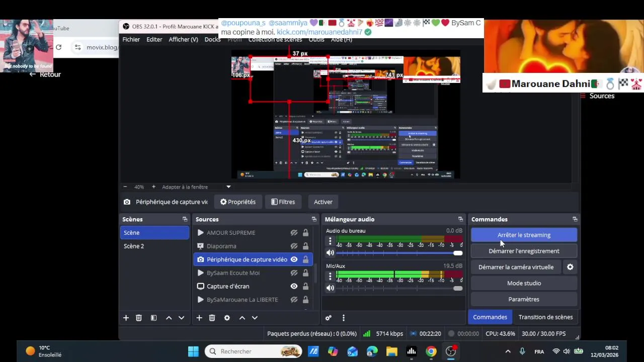Toggle lock on the Capture d'écran source
Viewport: 644px width, 362px height.
point(305,286)
